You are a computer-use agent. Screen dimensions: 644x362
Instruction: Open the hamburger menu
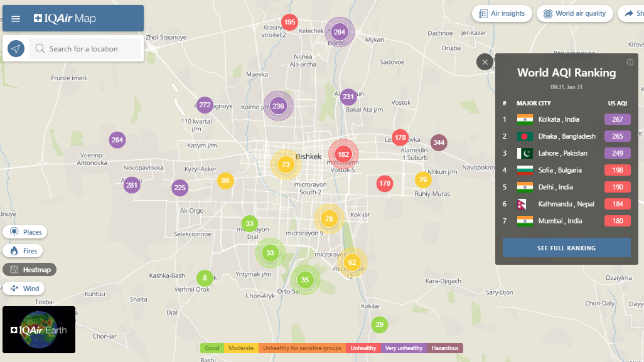click(16, 19)
